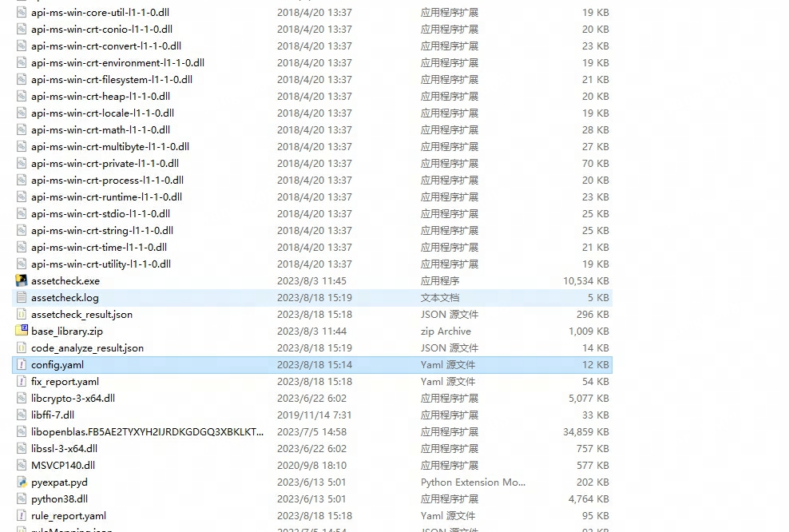Select the rule_report.yaml file name
Image resolution: width=789 pixels, height=532 pixels.
[69, 515]
